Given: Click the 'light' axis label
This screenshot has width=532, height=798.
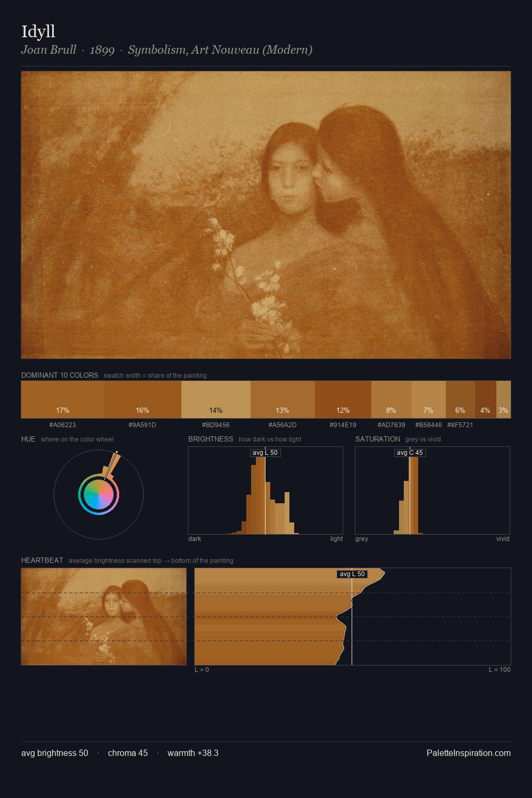Looking at the screenshot, I should click(336, 539).
